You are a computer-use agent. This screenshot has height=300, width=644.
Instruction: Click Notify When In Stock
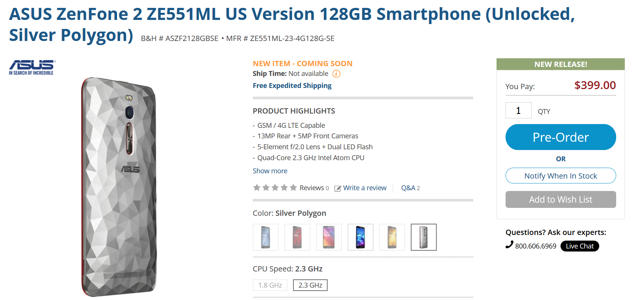point(560,176)
